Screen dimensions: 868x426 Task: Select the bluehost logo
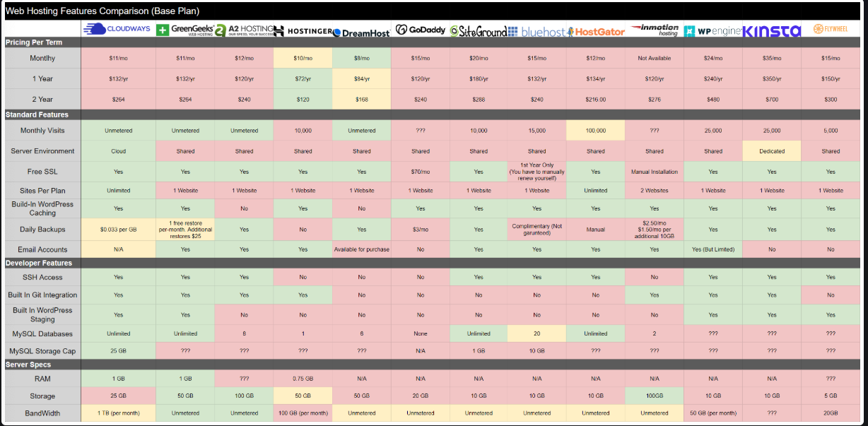536,32
